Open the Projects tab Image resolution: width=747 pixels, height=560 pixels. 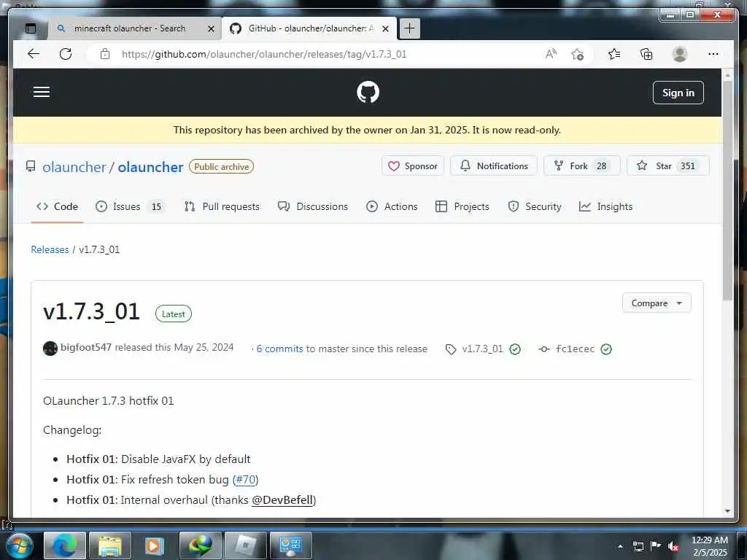pyautogui.click(x=462, y=206)
